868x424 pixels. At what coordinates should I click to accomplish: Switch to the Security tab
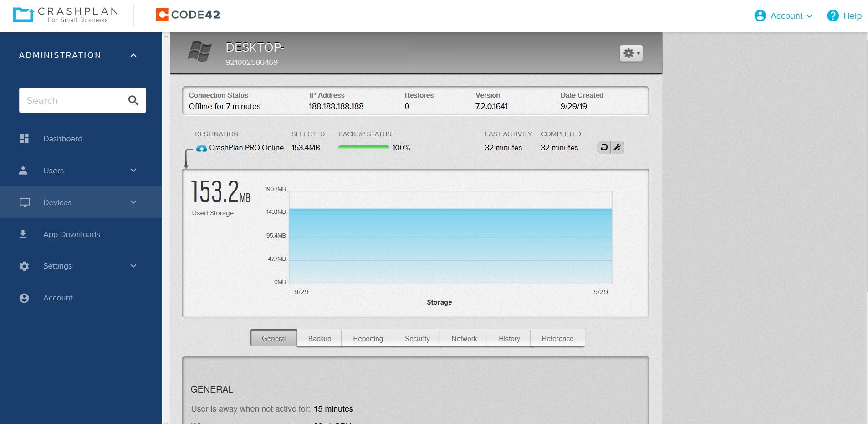pyautogui.click(x=416, y=338)
